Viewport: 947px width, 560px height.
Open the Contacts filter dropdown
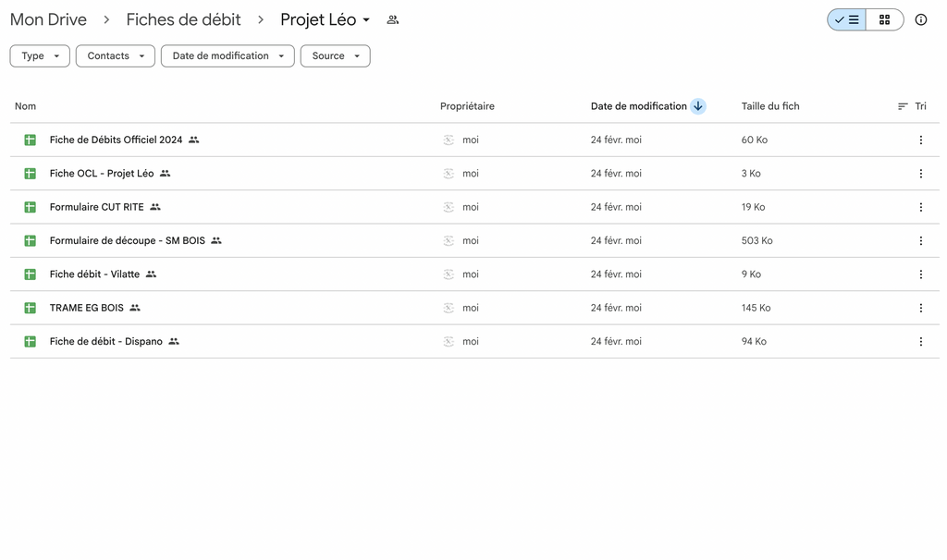pos(116,56)
